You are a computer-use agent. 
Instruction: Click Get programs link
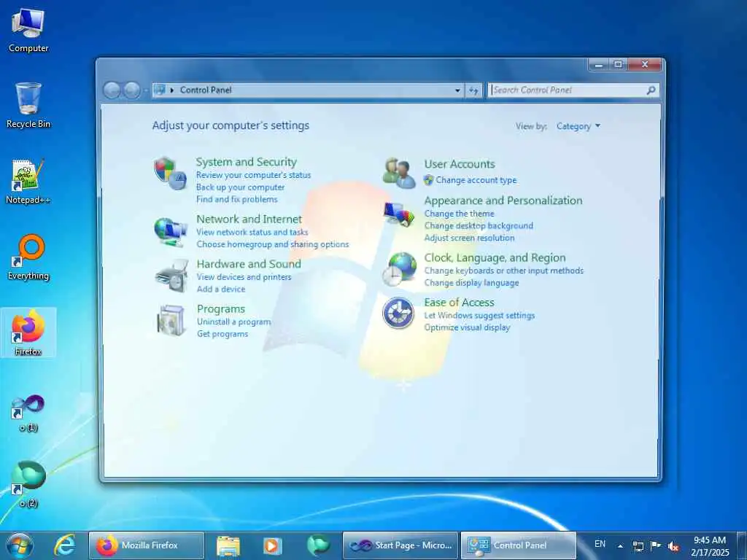point(222,334)
